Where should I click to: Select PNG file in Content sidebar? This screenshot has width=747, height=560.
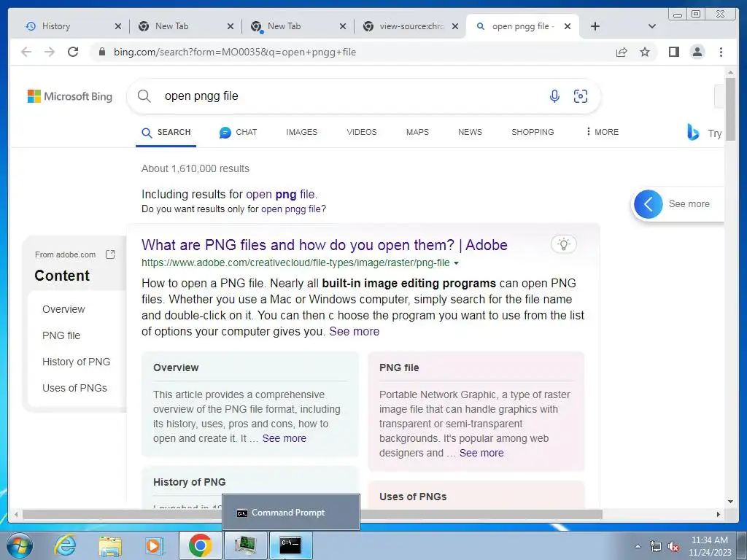click(61, 335)
